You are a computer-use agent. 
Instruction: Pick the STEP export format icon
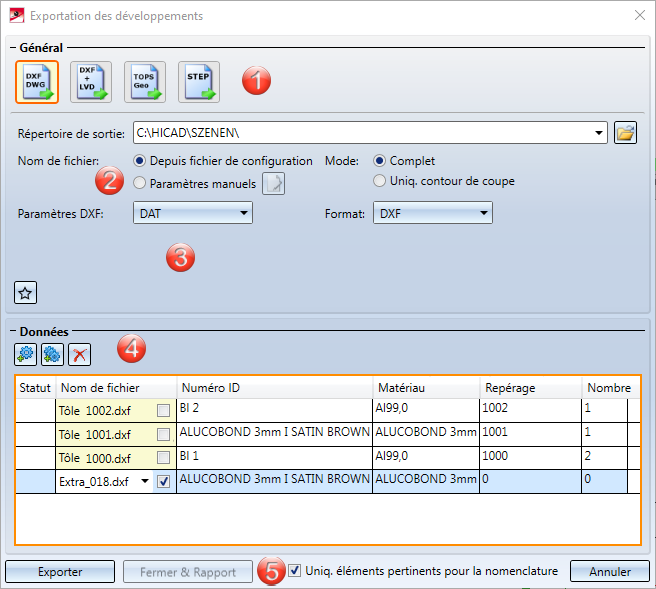(x=199, y=82)
